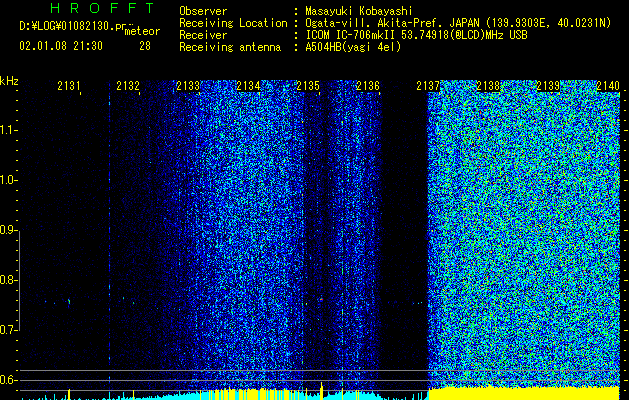629x400 pixels.
Task: Click the yellow signal level bar under 2138
Action: tap(524, 393)
